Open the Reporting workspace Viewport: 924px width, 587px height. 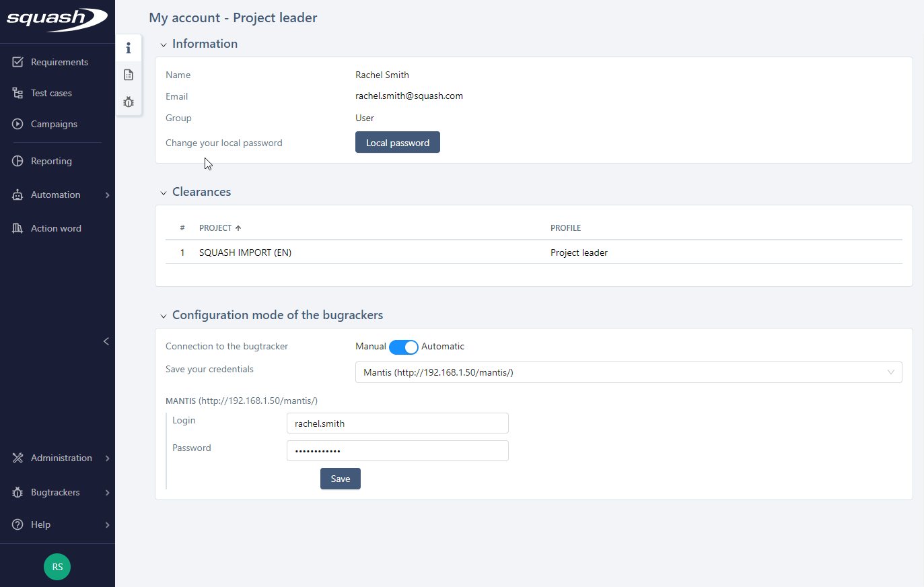[x=51, y=161]
